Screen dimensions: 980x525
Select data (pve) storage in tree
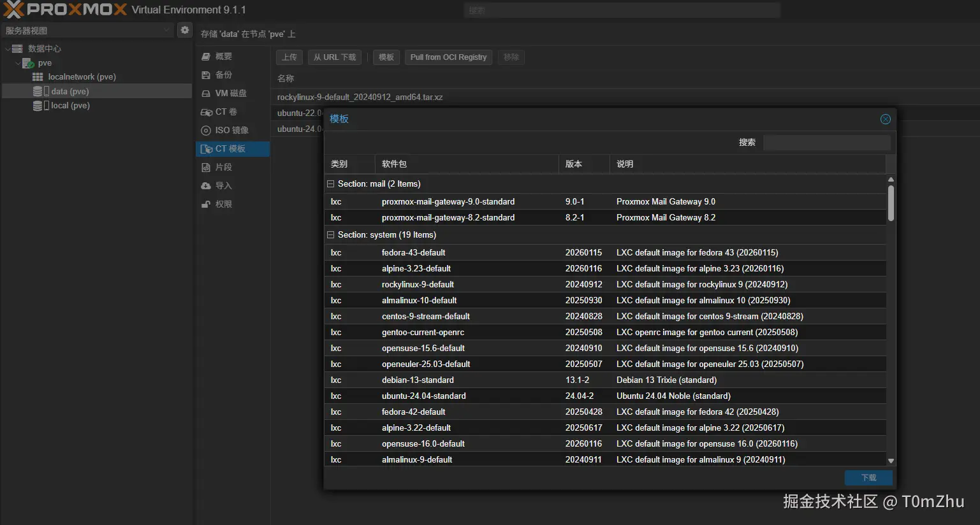coord(96,91)
